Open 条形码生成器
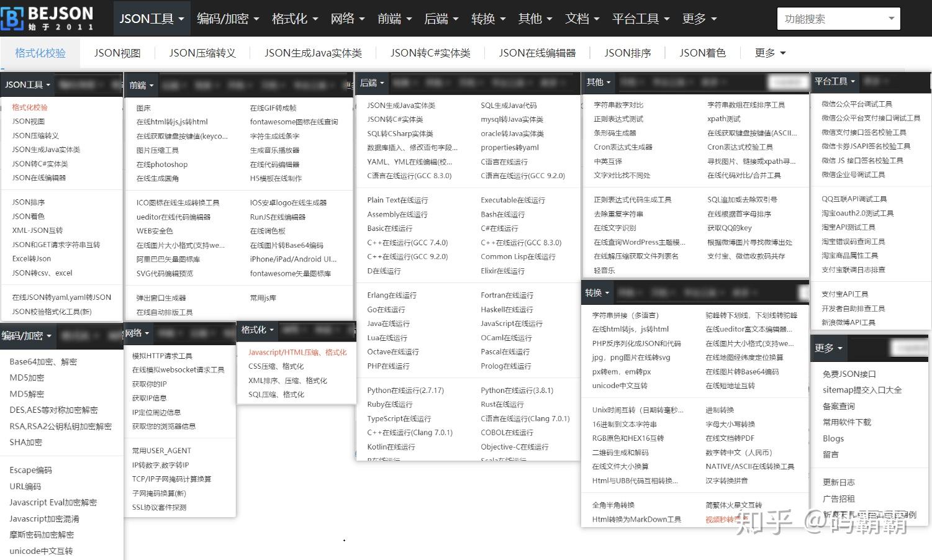The width and height of the screenshot is (932, 560). (x=615, y=133)
